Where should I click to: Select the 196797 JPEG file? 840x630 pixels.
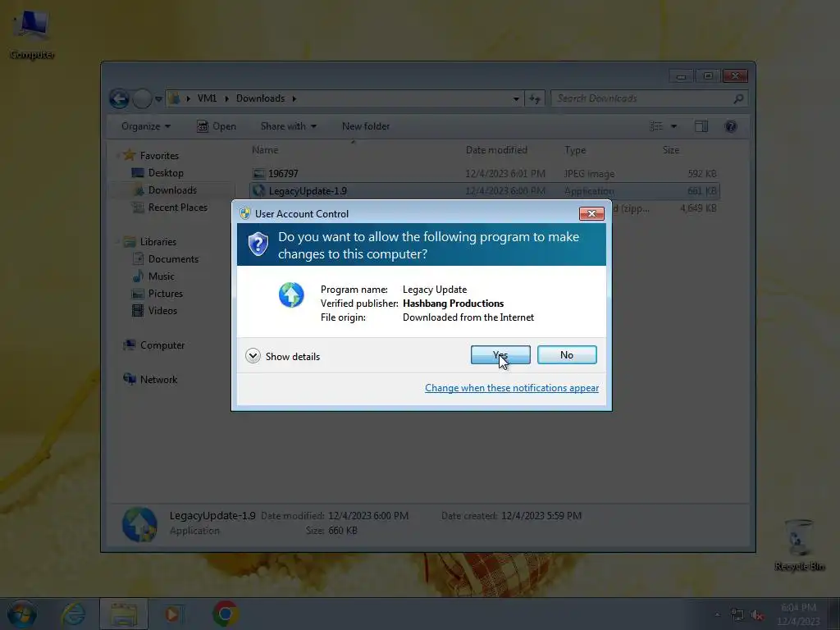[x=484, y=174]
